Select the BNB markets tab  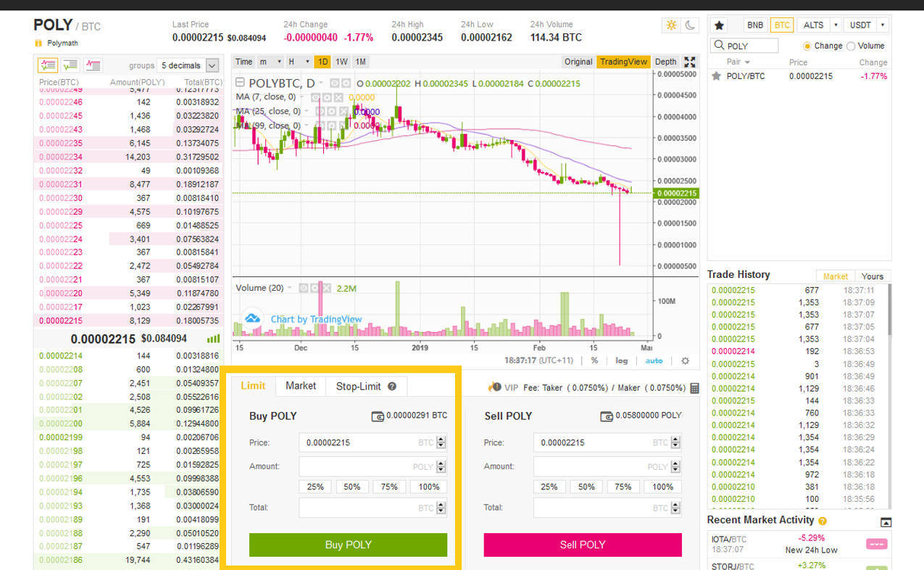click(755, 25)
